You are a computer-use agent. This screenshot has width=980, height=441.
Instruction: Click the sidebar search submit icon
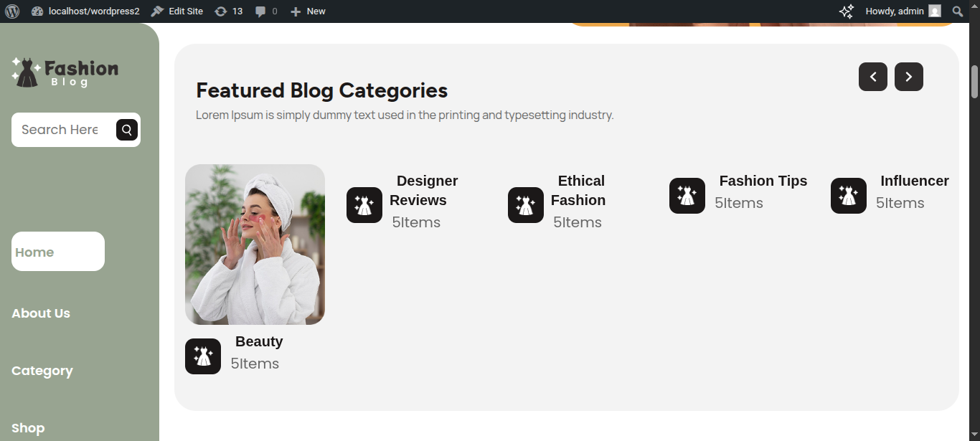point(127,130)
